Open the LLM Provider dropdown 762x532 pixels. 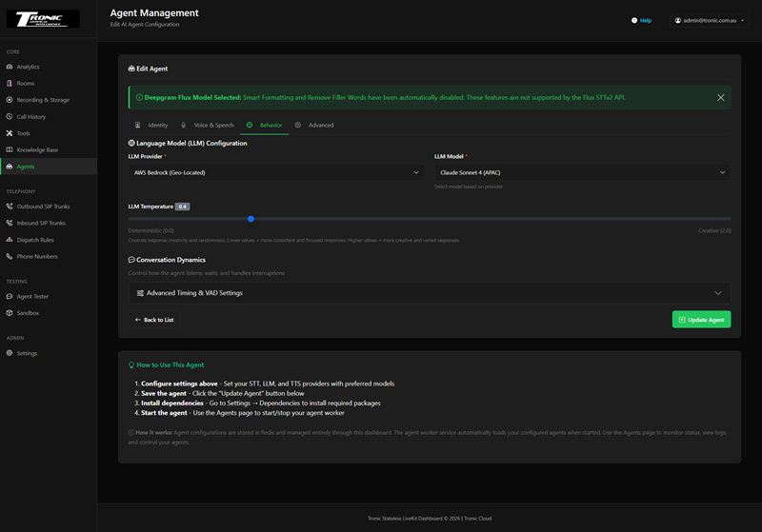(276, 172)
